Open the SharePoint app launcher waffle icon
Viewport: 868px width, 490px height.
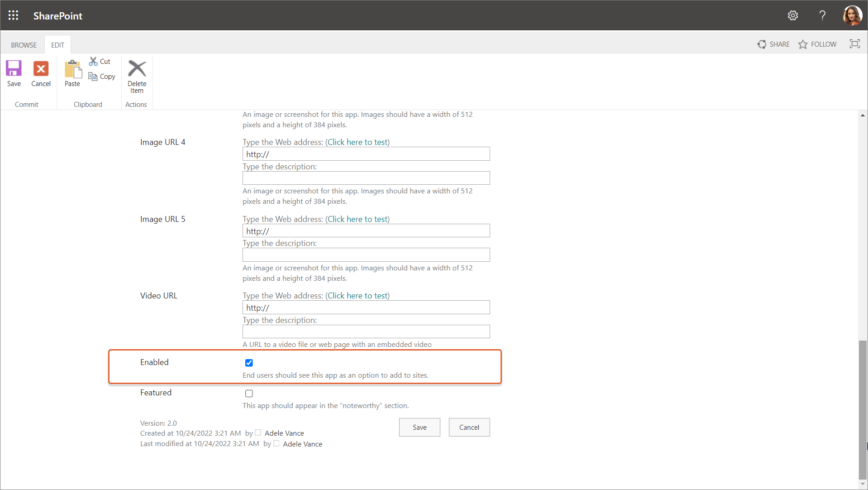tap(13, 15)
